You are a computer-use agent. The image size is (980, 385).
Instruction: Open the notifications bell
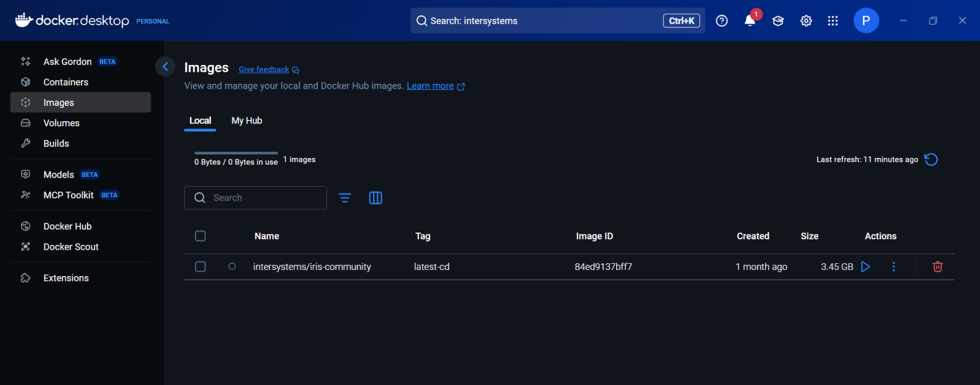pos(750,21)
